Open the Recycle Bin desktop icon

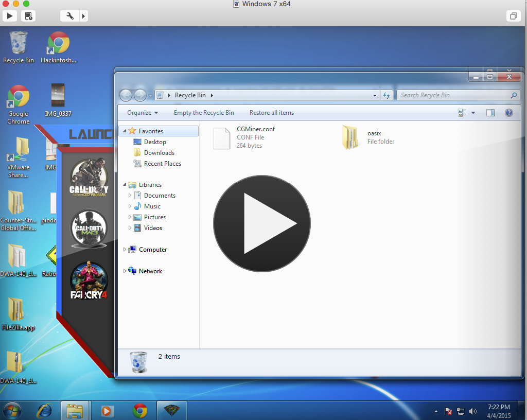click(18, 47)
